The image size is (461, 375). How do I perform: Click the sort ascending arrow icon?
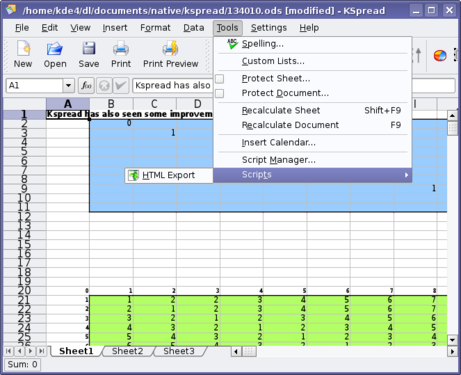click(418, 55)
